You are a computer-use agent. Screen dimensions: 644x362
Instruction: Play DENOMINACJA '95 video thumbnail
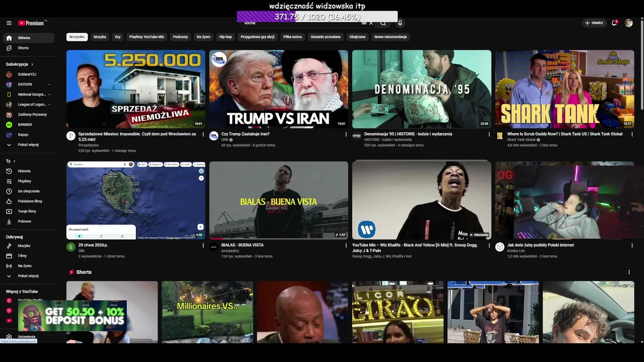(422, 89)
